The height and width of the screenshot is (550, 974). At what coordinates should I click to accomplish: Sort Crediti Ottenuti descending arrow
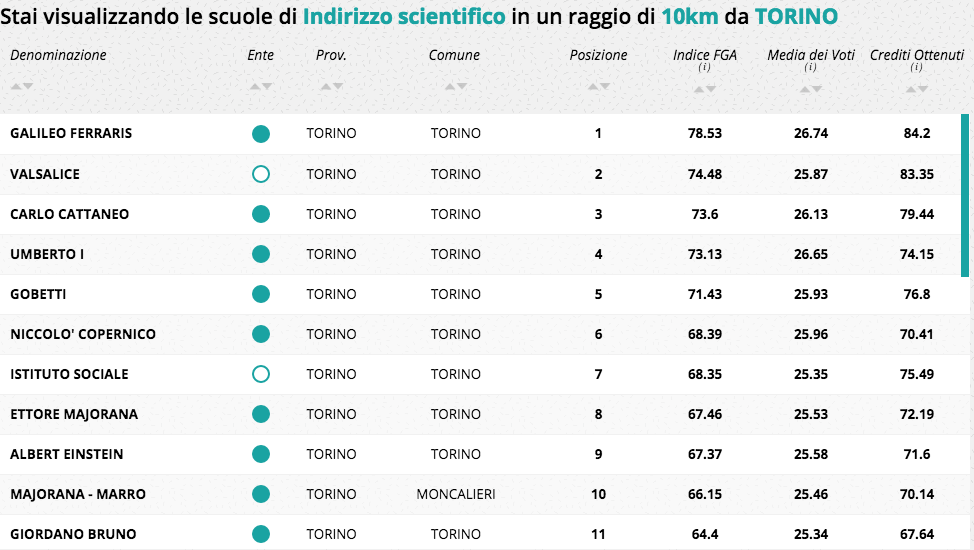[x=923, y=89]
